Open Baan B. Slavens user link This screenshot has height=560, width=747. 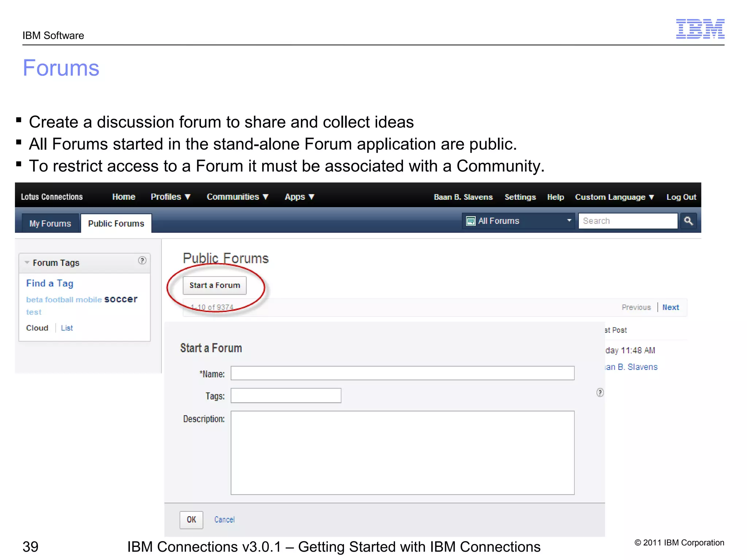pos(463,197)
